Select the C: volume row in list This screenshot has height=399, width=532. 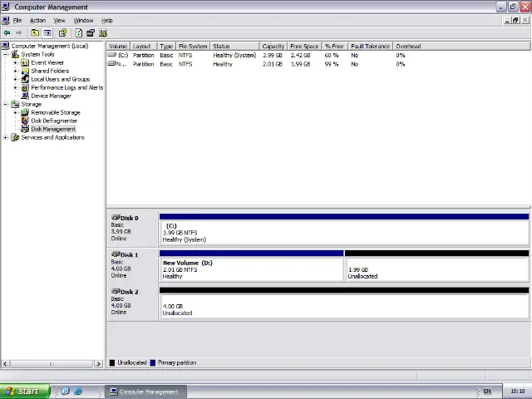(123, 55)
